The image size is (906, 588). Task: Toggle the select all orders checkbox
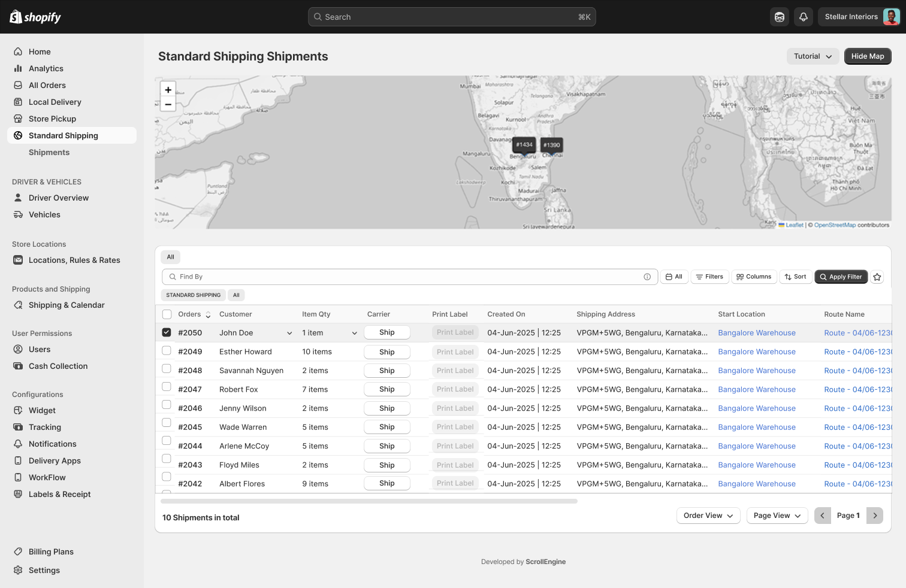coord(167,314)
